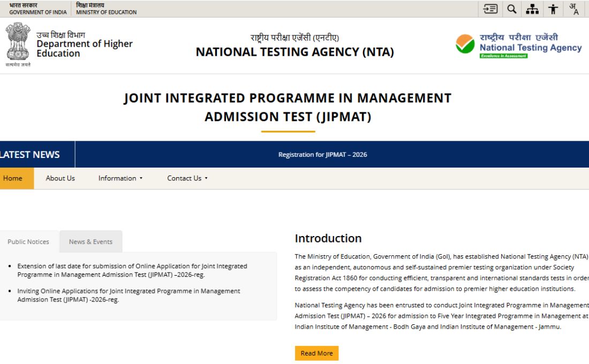Switch to News & Events tab
This screenshot has height=364, width=589.
tap(90, 241)
